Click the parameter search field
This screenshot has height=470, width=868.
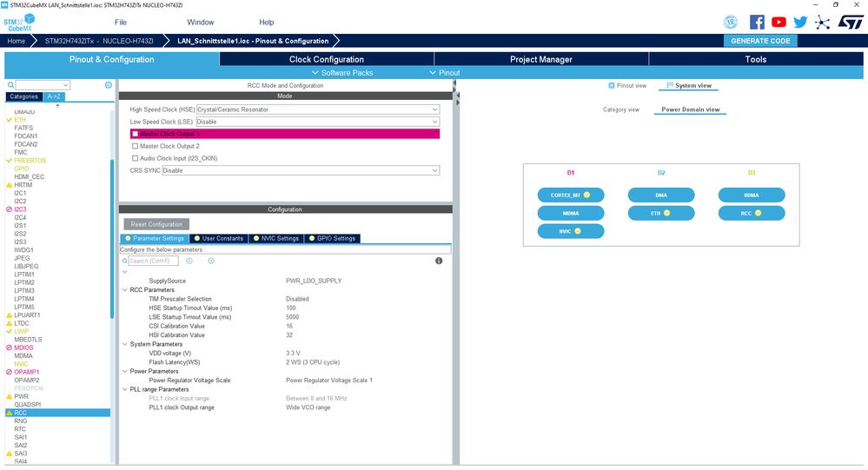pos(153,261)
